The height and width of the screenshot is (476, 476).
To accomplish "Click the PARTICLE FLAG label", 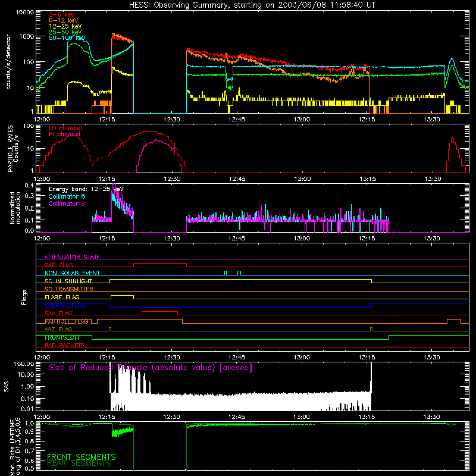I will click(x=67, y=321).
